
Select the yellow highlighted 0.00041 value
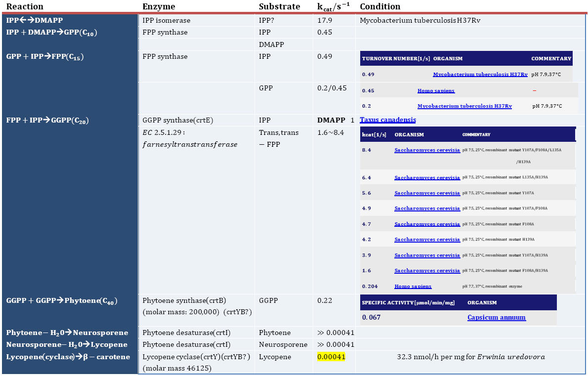click(331, 357)
